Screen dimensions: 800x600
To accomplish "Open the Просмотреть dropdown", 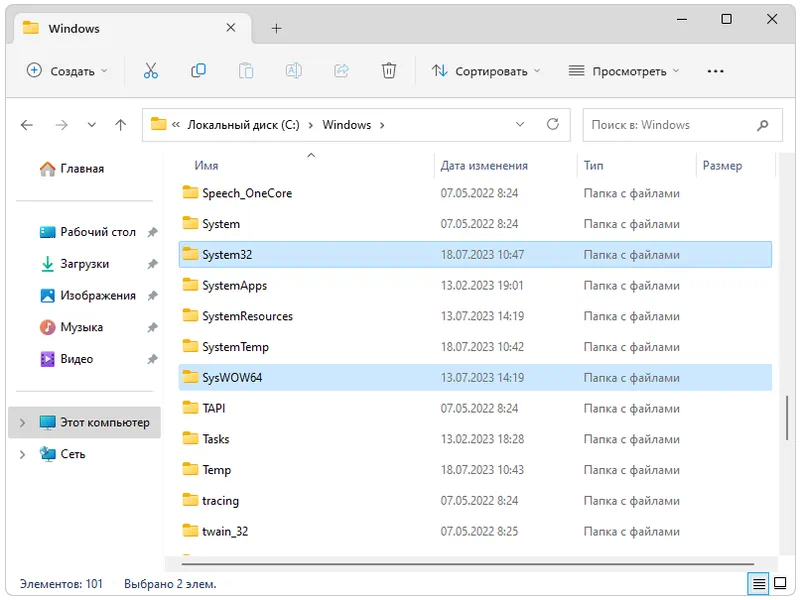I will 624,71.
